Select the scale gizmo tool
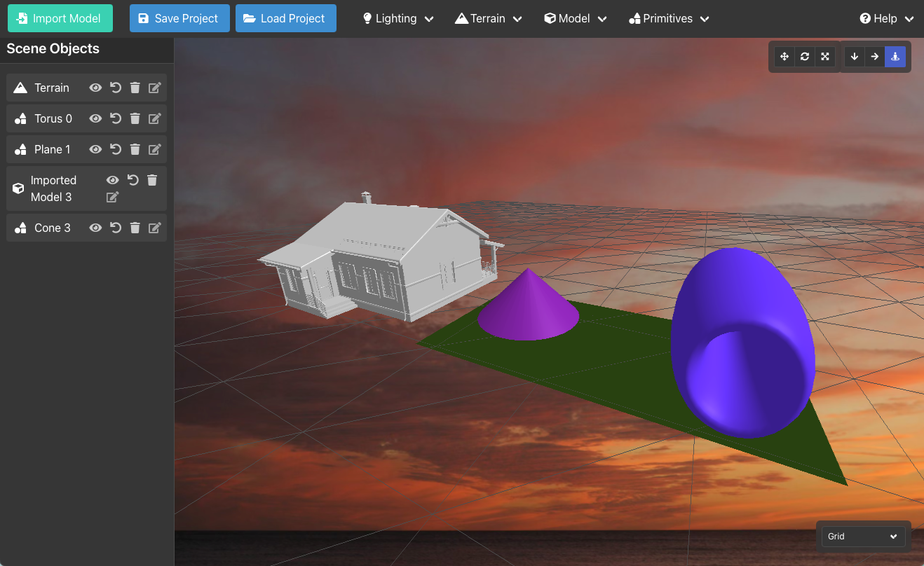This screenshot has height=566, width=924. click(x=825, y=57)
